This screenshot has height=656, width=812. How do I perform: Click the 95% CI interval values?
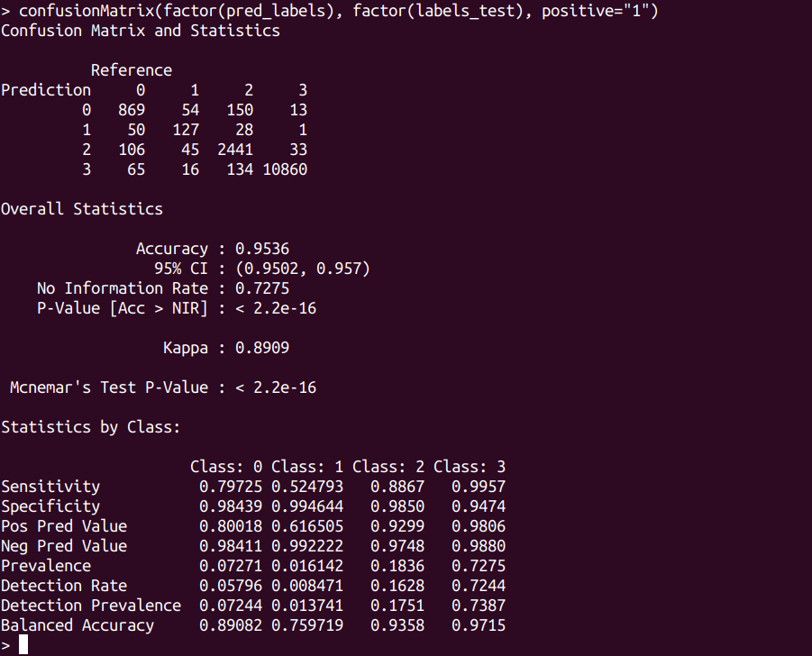tap(302, 269)
